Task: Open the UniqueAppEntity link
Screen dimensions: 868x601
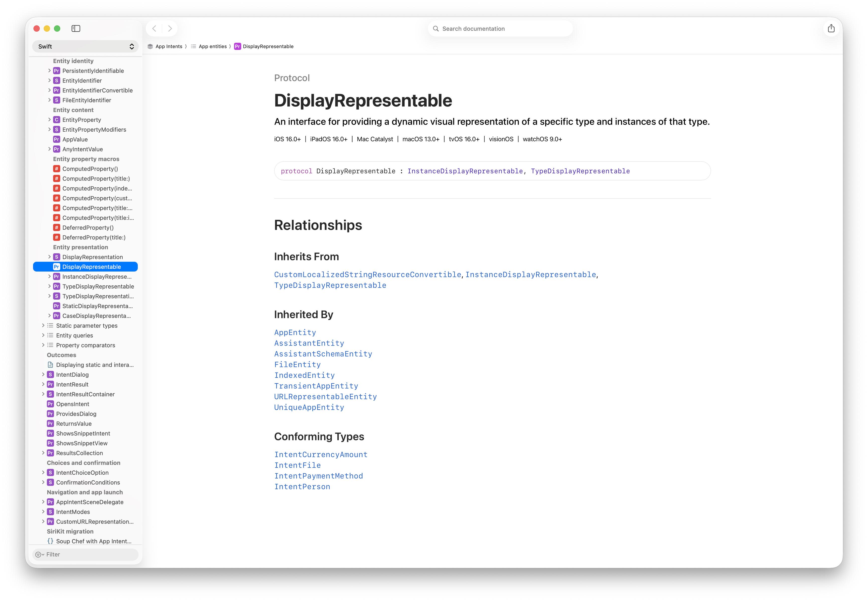Action: pyautogui.click(x=309, y=407)
